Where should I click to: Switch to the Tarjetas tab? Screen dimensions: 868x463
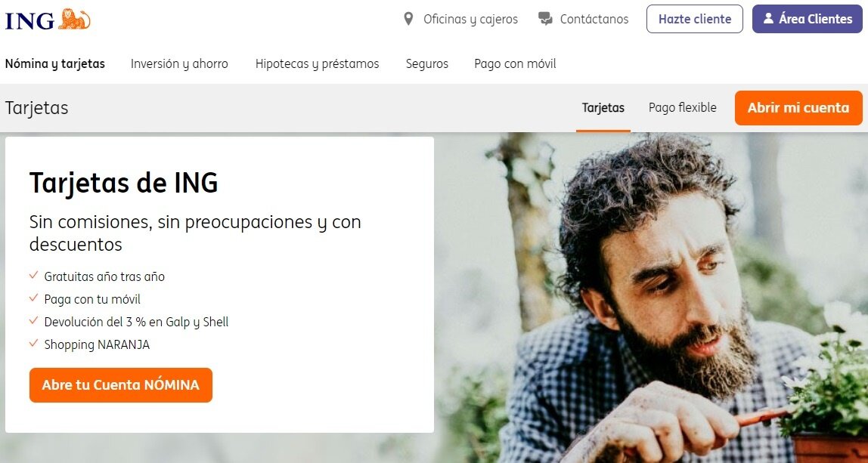point(603,108)
